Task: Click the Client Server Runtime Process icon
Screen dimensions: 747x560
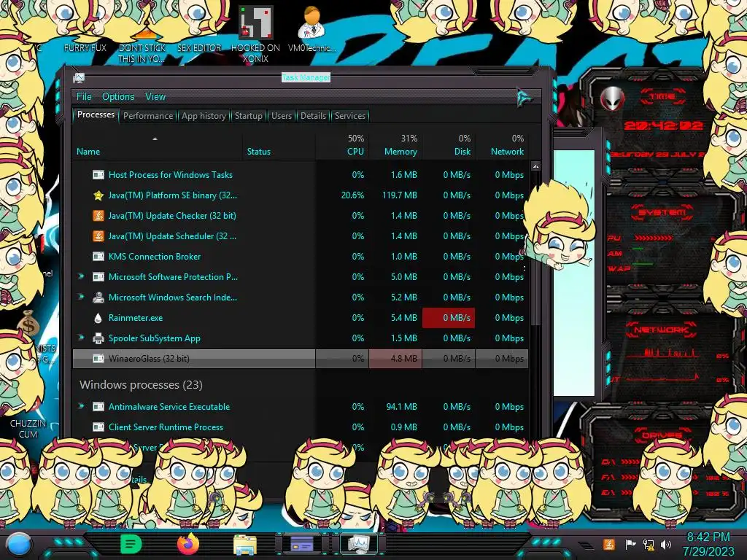Action: pyautogui.click(x=98, y=427)
